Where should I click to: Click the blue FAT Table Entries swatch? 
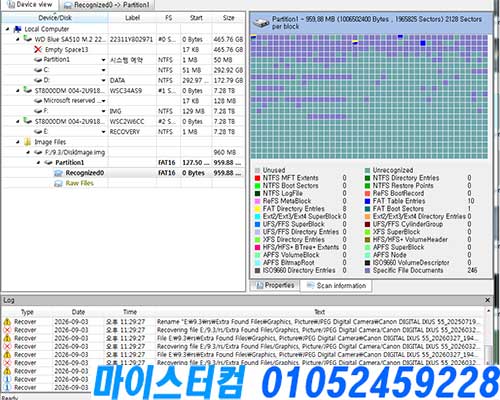367,201
